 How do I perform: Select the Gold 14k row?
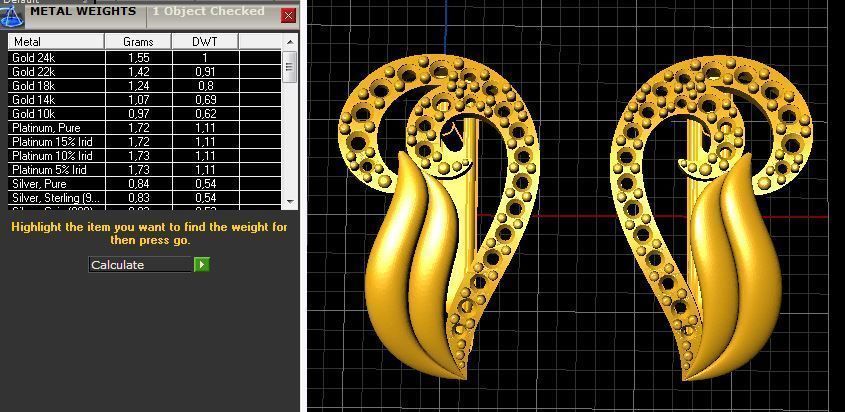(x=144, y=100)
